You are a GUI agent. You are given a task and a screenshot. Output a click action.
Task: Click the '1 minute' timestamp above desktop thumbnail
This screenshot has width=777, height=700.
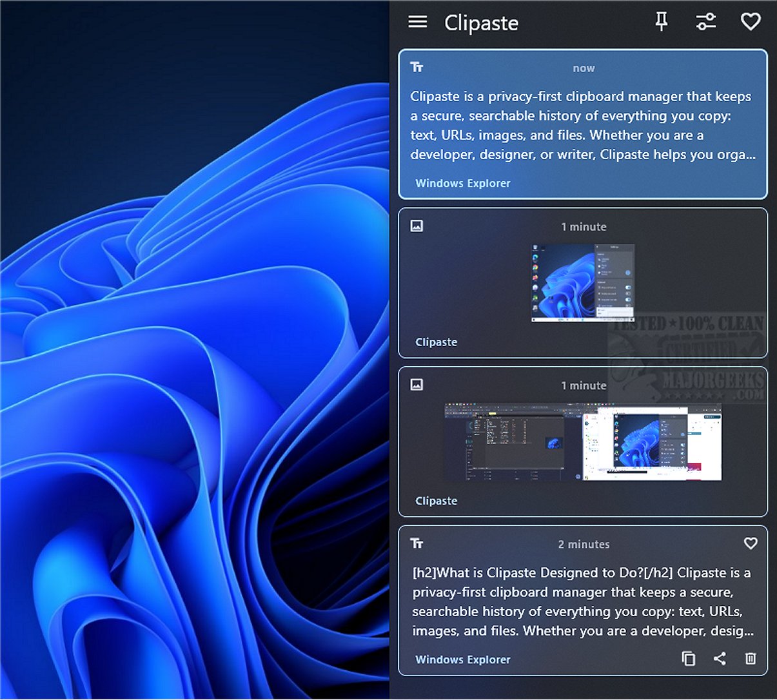coord(584,226)
